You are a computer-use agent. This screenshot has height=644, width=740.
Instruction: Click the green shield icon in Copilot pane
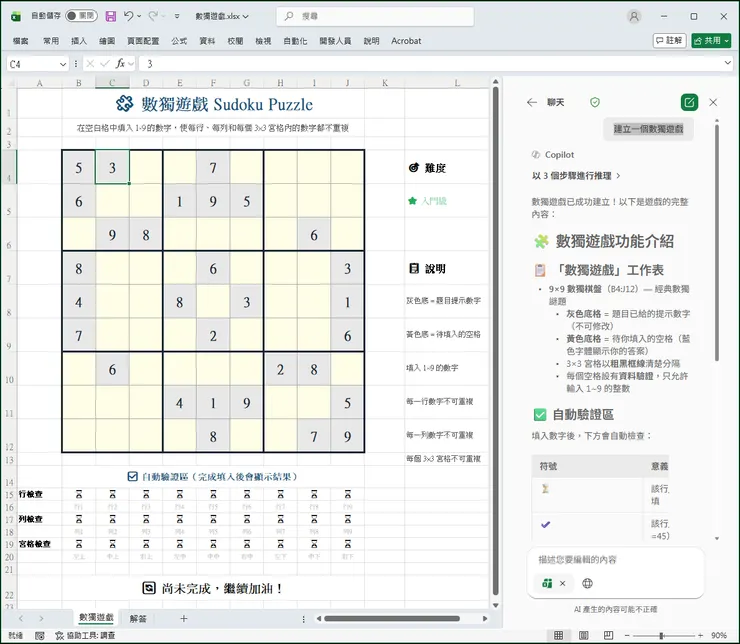pyautogui.click(x=595, y=102)
